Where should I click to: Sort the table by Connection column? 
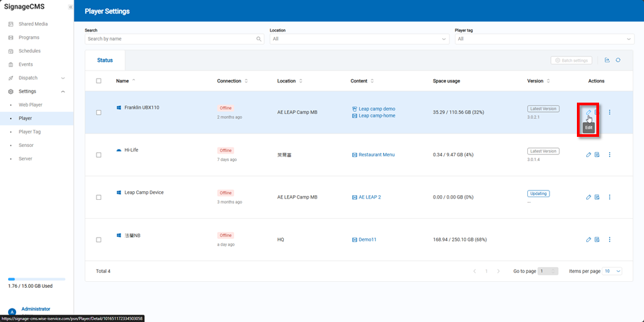point(246,81)
